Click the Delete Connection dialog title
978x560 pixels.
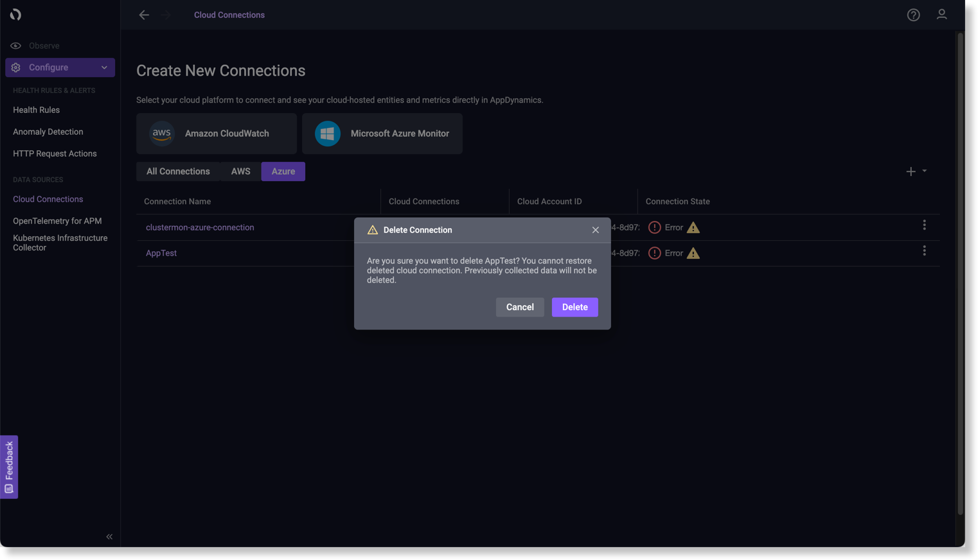tap(418, 230)
